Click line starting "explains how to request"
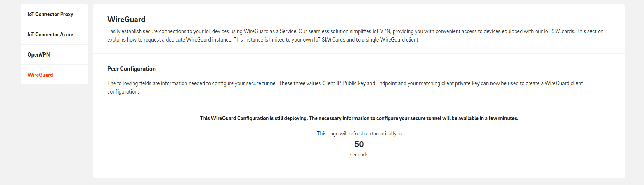The image size is (644, 185). (263, 40)
